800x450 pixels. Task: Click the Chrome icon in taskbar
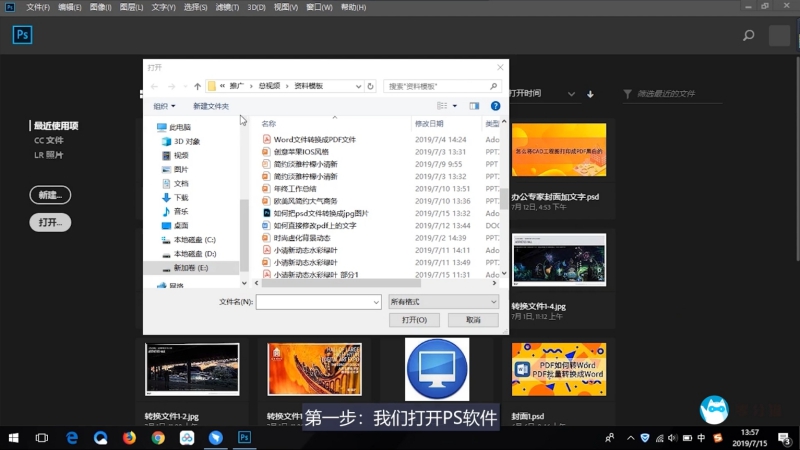click(158, 438)
